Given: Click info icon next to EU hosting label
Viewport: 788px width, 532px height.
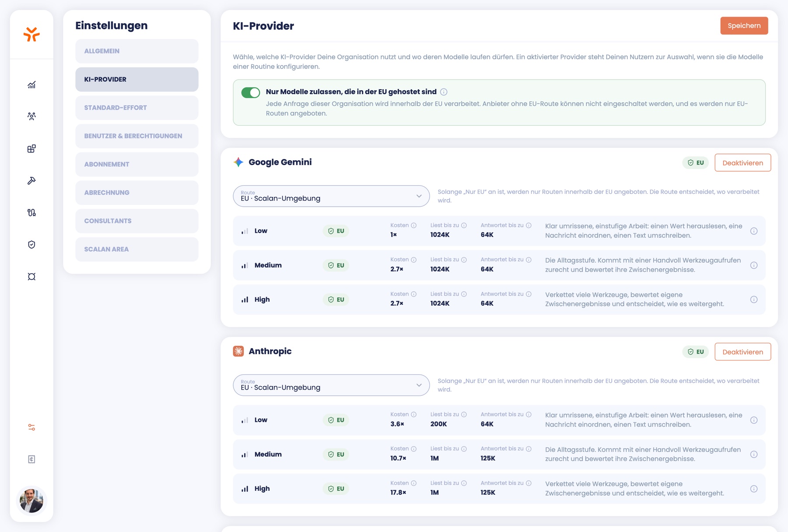Looking at the screenshot, I should tap(444, 92).
